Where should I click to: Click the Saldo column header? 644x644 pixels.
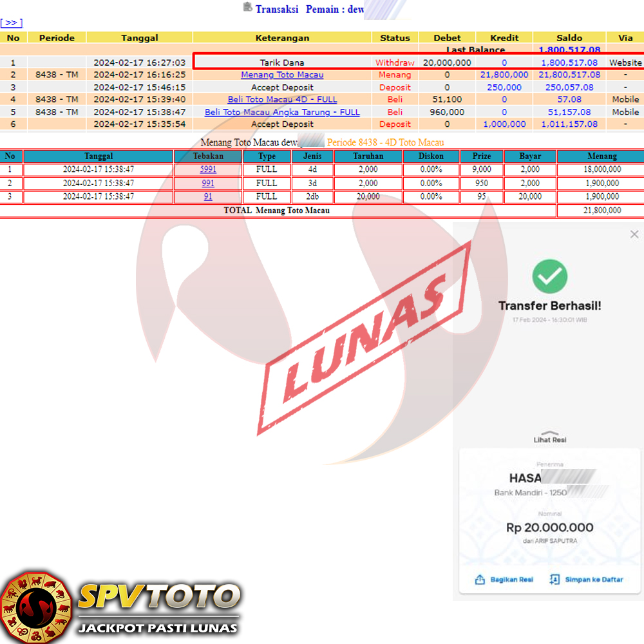tap(570, 38)
